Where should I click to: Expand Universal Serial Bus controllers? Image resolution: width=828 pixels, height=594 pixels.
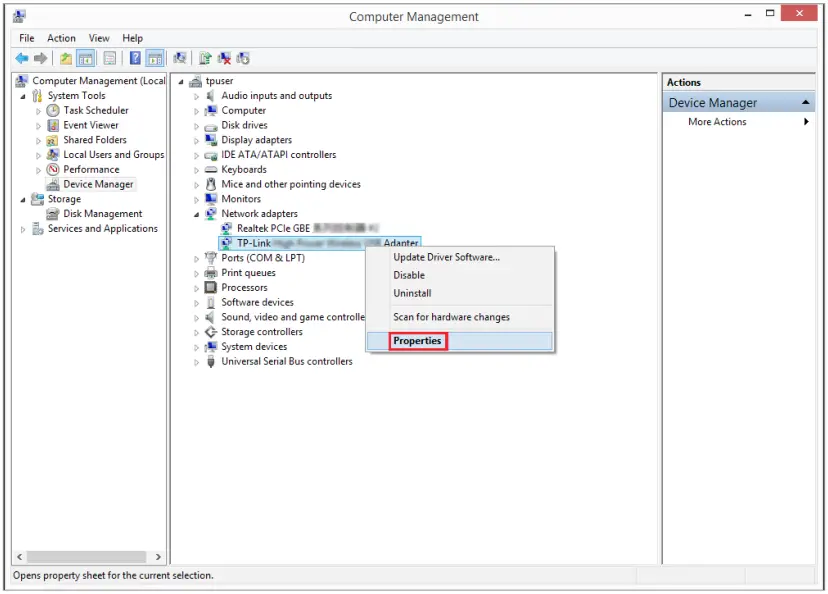click(198, 362)
